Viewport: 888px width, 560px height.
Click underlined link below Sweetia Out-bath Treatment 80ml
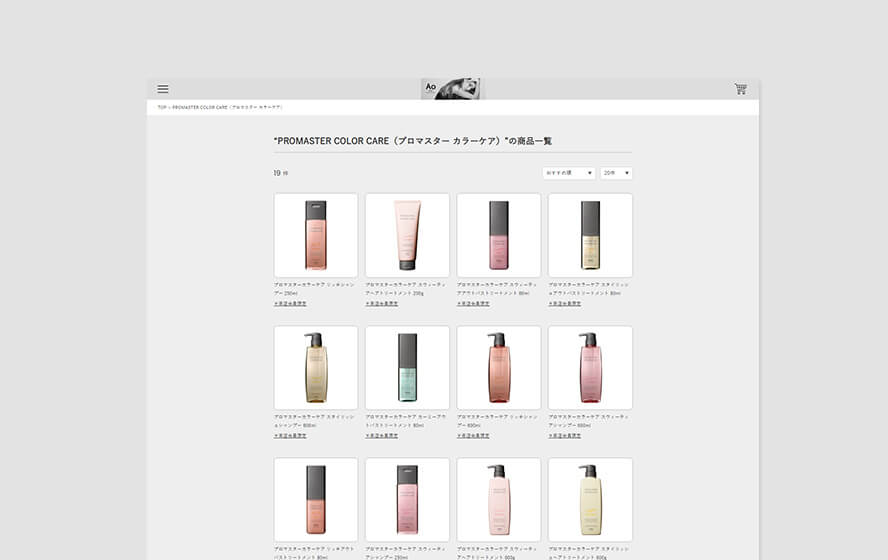pos(473,303)
